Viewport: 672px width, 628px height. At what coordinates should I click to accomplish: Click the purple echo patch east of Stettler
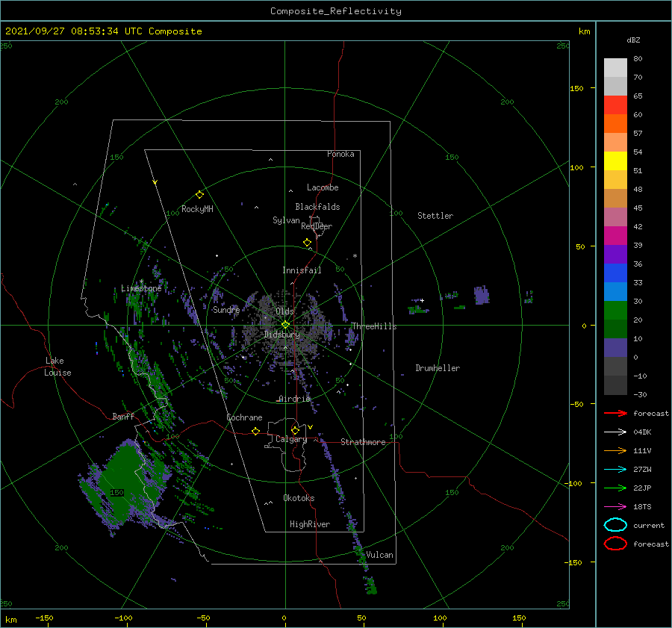click(x=482, y=296)
